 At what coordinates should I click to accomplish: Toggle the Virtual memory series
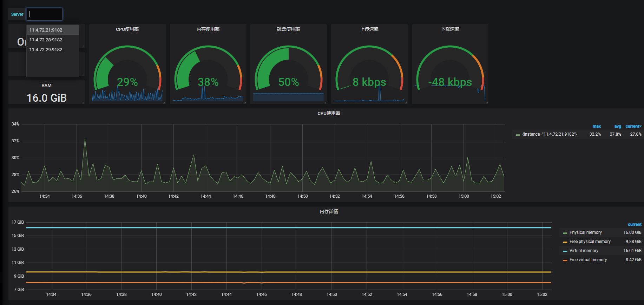point(584,251)
